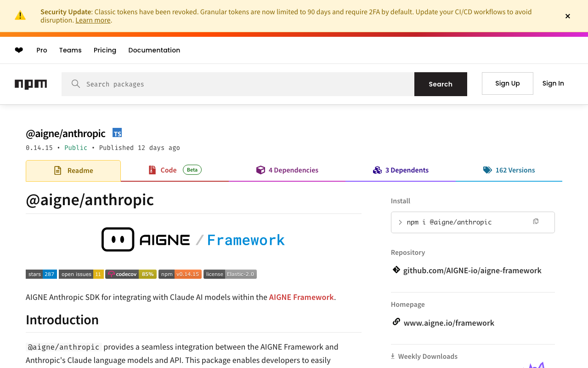
Task: Click the codecov 85% badge
Action: tap(131, 274)
